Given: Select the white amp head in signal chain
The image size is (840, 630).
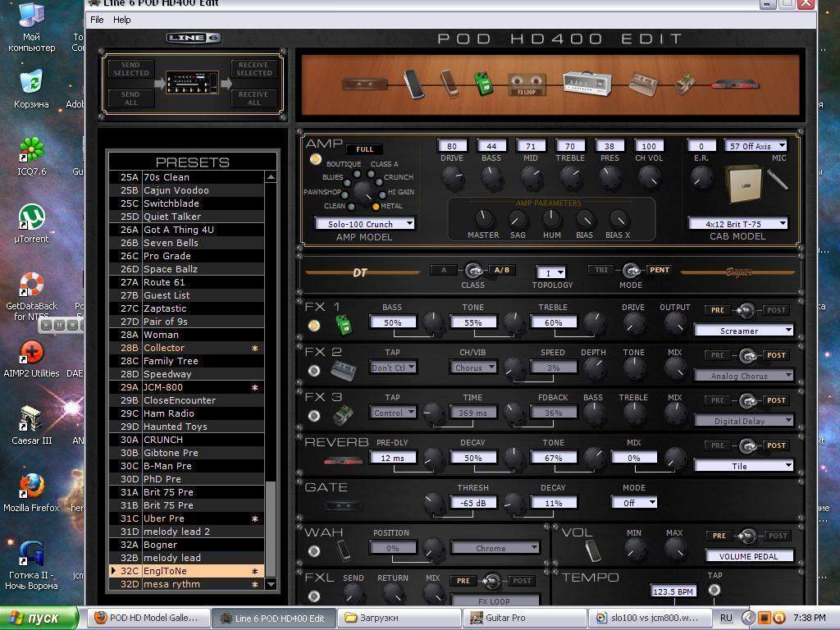Looking at the screenshot, I should point(587,83).
